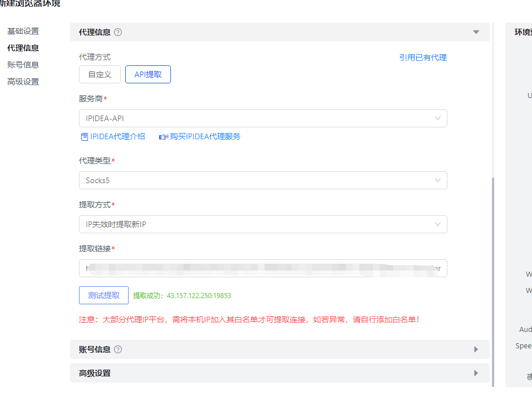Expand the 账号信息 section arrow

point(476,349)
